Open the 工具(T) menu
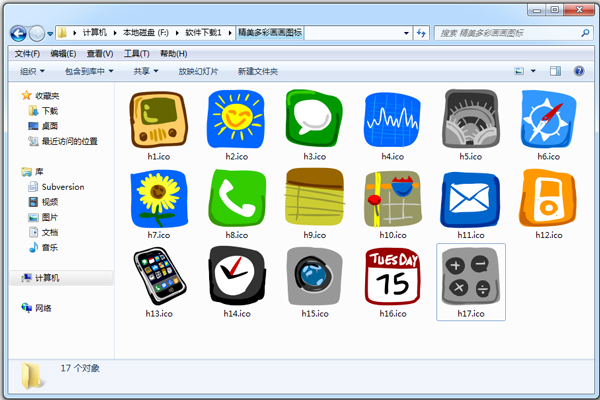Viewport: 600px width, 400px height. click(x=135, y=53)
